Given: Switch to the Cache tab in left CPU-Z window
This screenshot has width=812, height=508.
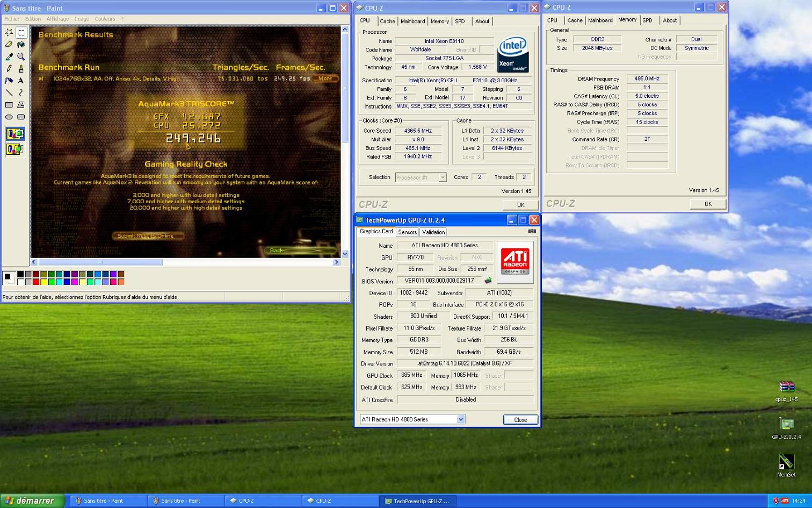Looking at the screenshot, I should [x=387, y=22].
